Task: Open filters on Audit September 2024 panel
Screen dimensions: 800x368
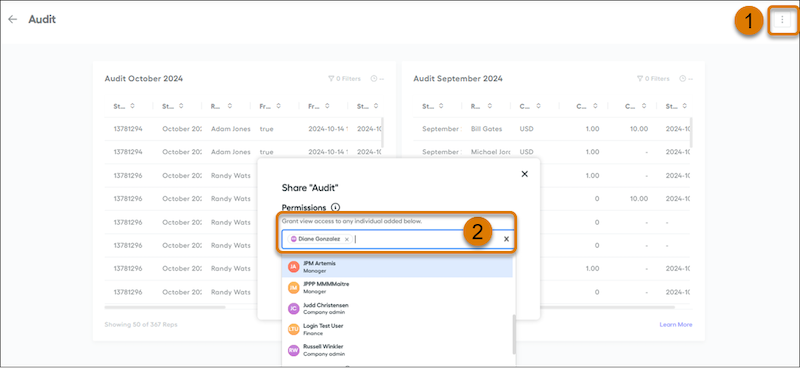Action: [653, 79]
